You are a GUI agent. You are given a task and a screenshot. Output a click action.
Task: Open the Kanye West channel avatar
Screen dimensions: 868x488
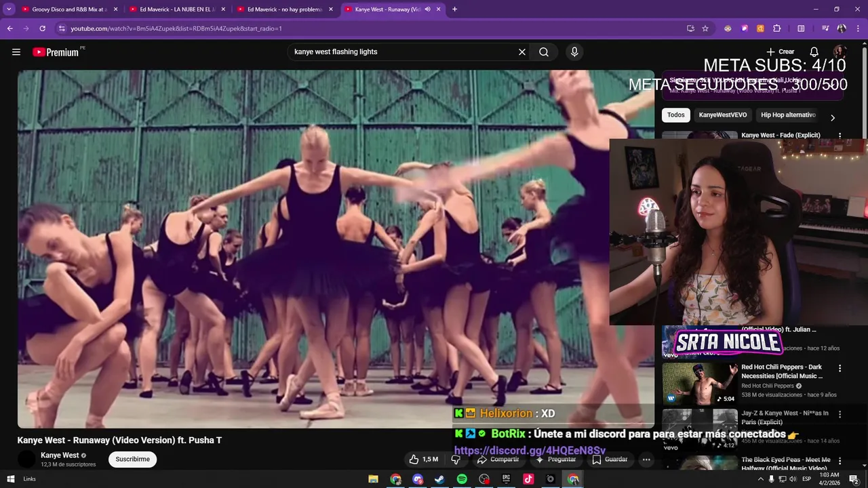(x=26, y=460)
